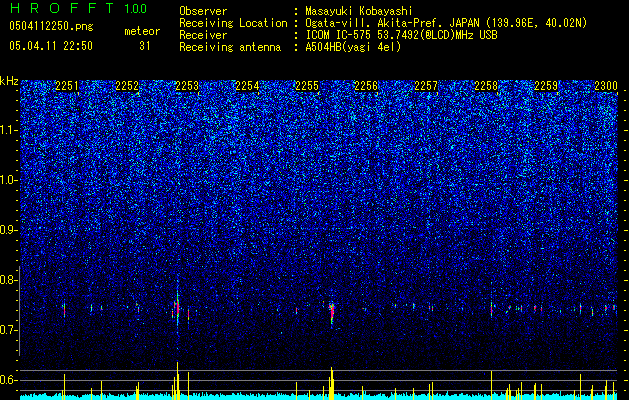Click the 2256 time marker

click(x=367, y=86)
